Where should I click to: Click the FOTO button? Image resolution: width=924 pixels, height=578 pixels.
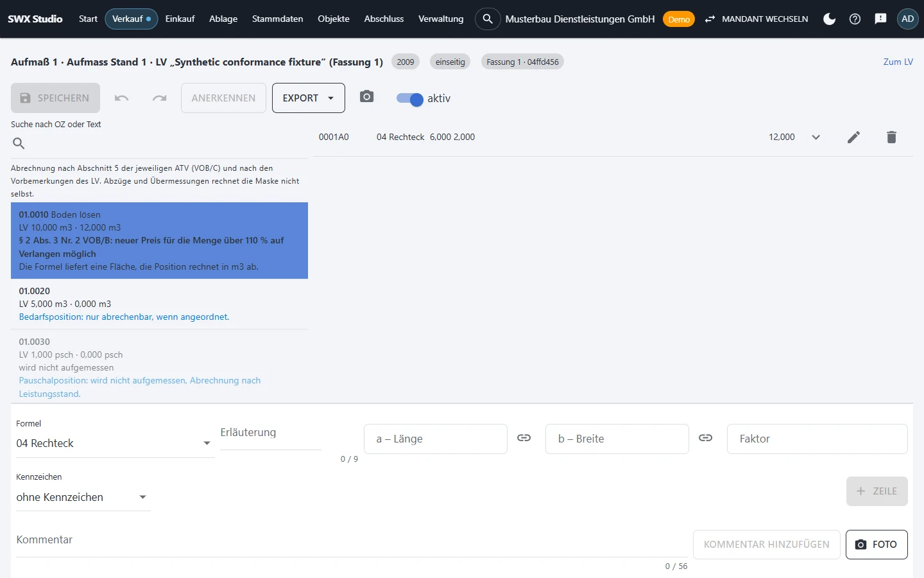[x=877, y=545]
